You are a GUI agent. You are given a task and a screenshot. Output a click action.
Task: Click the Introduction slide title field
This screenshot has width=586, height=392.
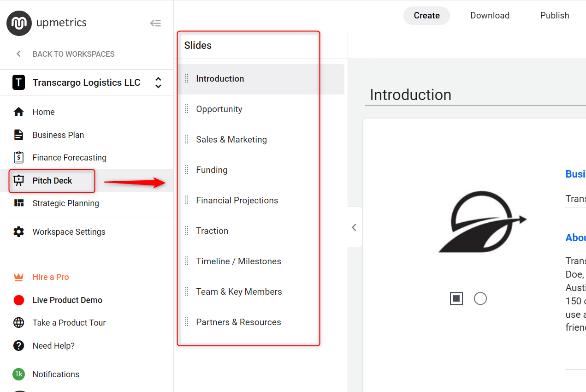[x=475, y=95]
